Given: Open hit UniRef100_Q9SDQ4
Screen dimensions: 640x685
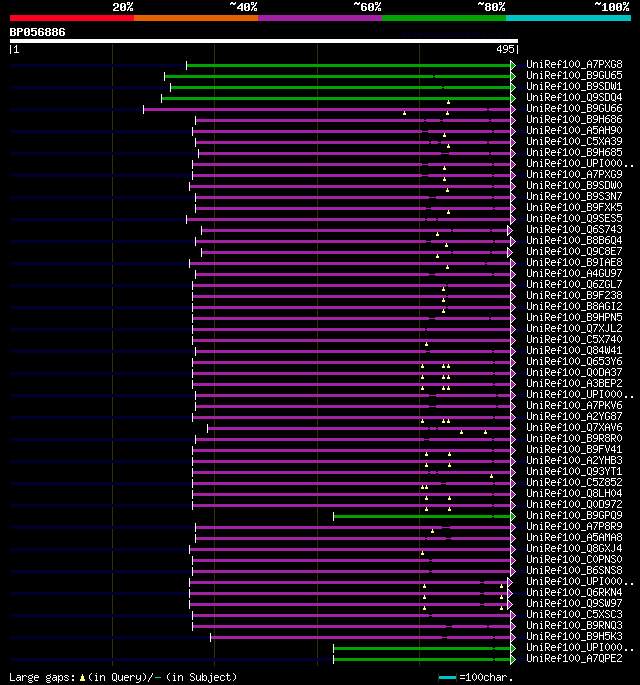Looking at the screenshot, I should coord(574,97).
